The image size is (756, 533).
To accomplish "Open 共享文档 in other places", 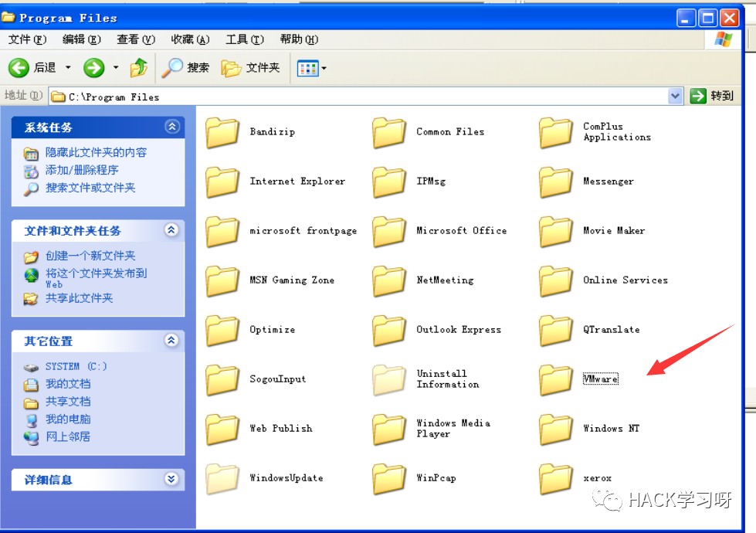I will (x=68, y=402).
